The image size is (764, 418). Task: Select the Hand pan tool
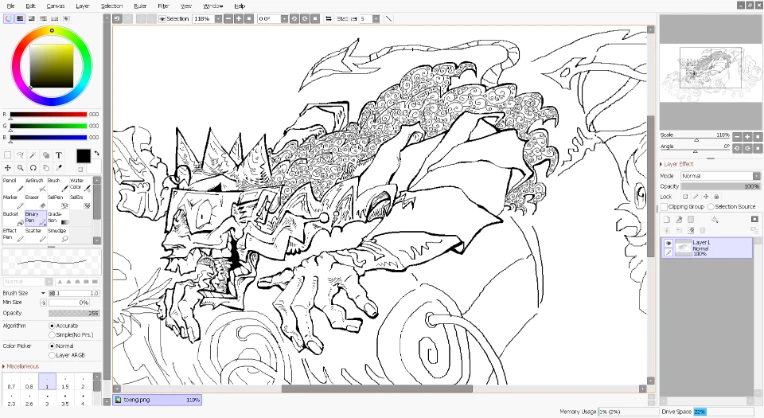click(46, 168)
